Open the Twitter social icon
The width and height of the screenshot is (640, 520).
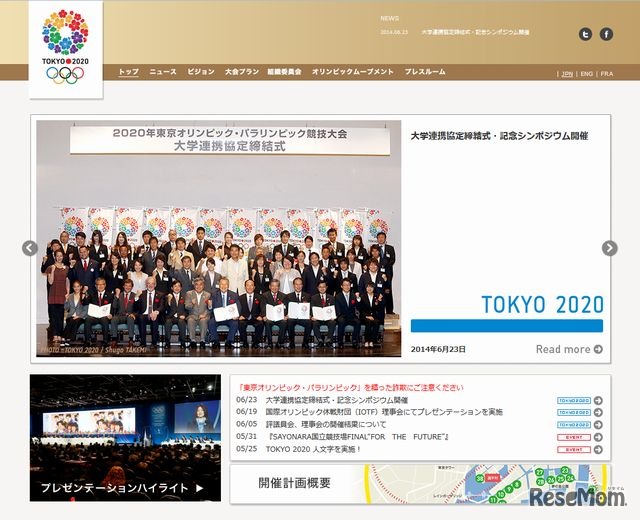click(x=585, y=34)
